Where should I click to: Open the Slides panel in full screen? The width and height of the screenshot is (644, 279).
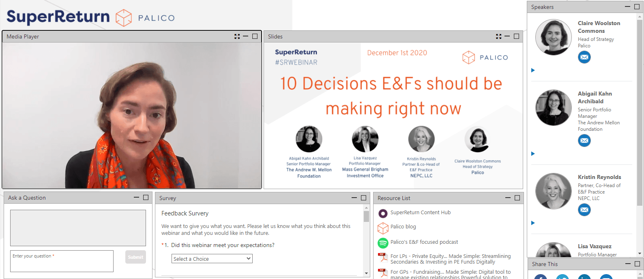point(499,36)
